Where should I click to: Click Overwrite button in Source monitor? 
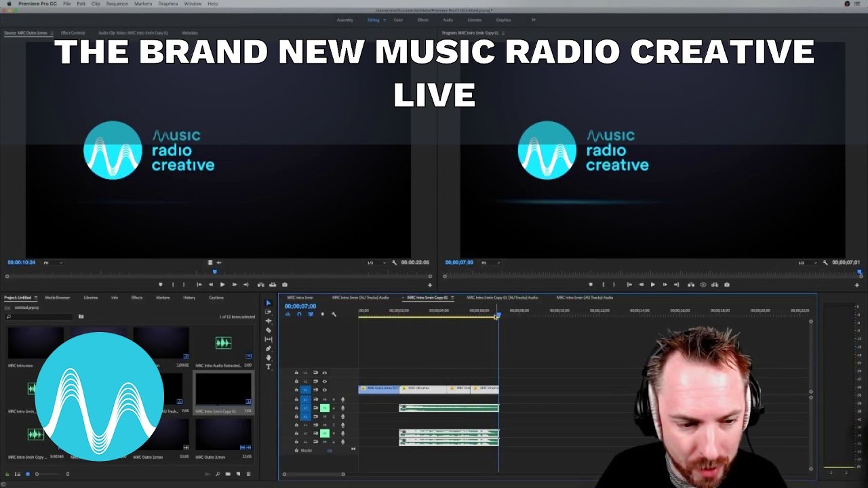pyautogui.click(x=273, y=285)
